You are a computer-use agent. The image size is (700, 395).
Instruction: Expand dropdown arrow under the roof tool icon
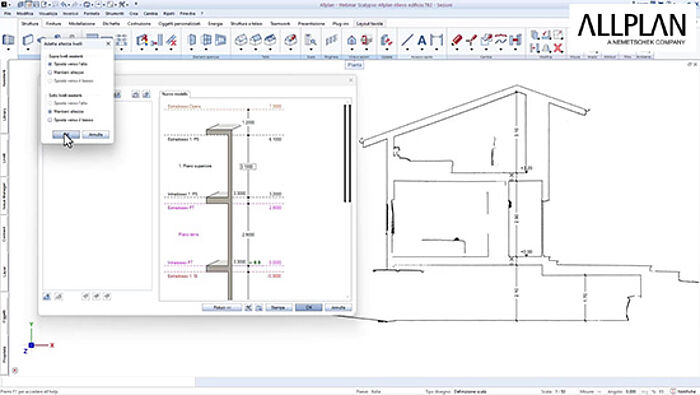[241, 49]
